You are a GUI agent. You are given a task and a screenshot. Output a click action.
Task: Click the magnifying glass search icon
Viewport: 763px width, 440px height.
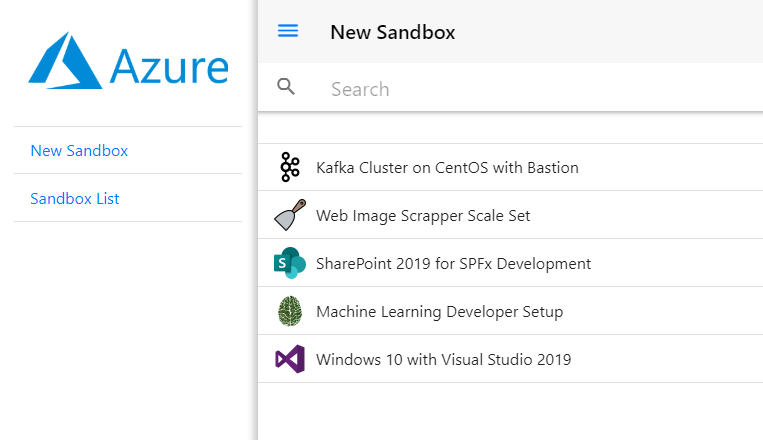coord(287,88)
